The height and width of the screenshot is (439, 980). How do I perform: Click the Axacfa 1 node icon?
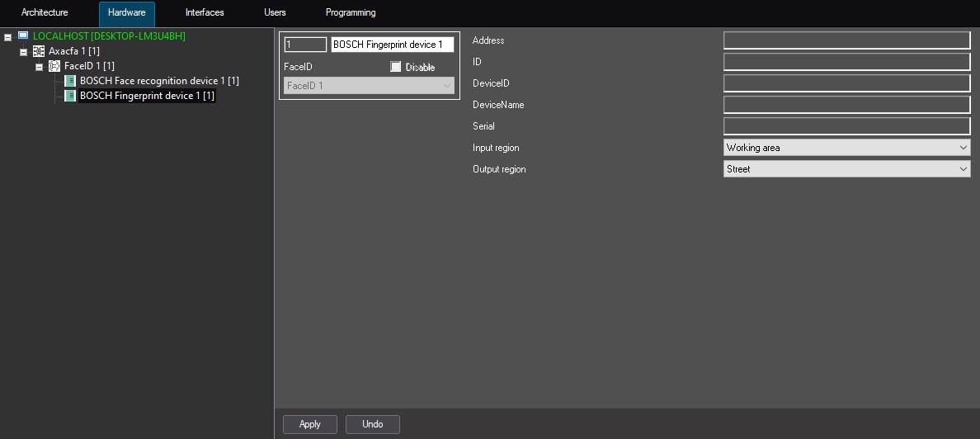(x=39, y=51)
